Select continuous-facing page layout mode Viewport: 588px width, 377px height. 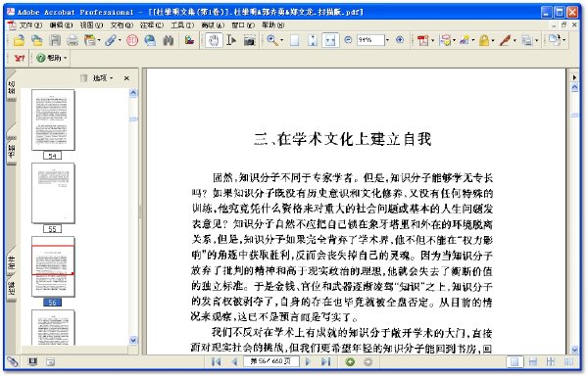(551, 361)
